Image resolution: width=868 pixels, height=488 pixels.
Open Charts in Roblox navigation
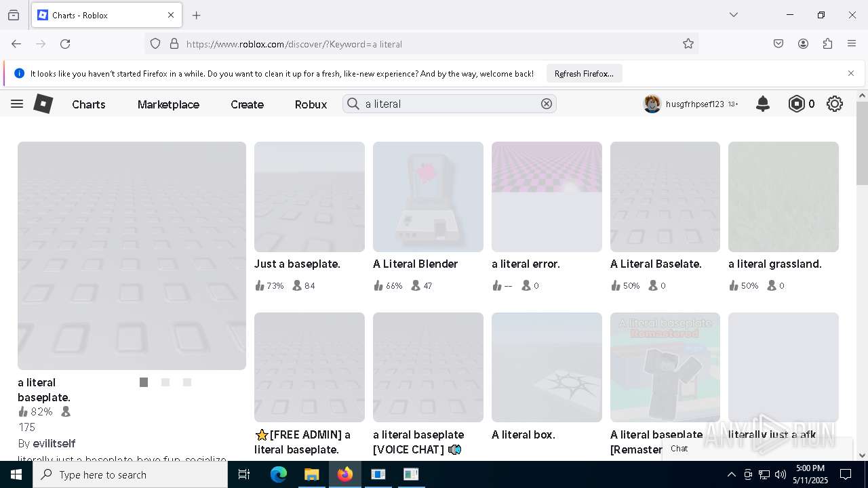(x=89, y=104)
